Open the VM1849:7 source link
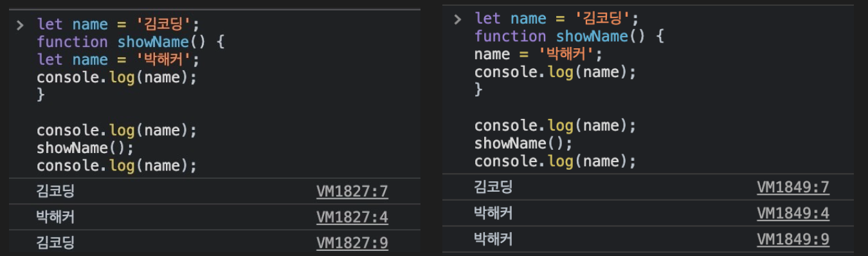 793,187
